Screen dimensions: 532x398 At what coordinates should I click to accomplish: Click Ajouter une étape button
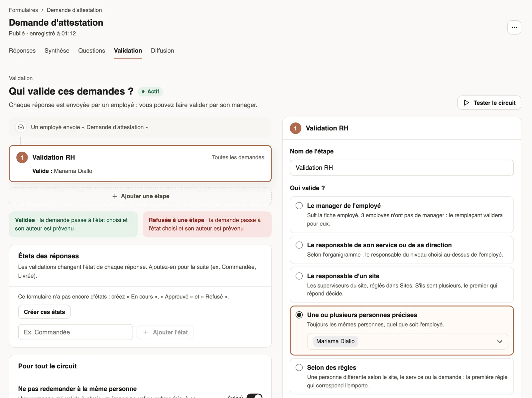[x=140, y=196]
